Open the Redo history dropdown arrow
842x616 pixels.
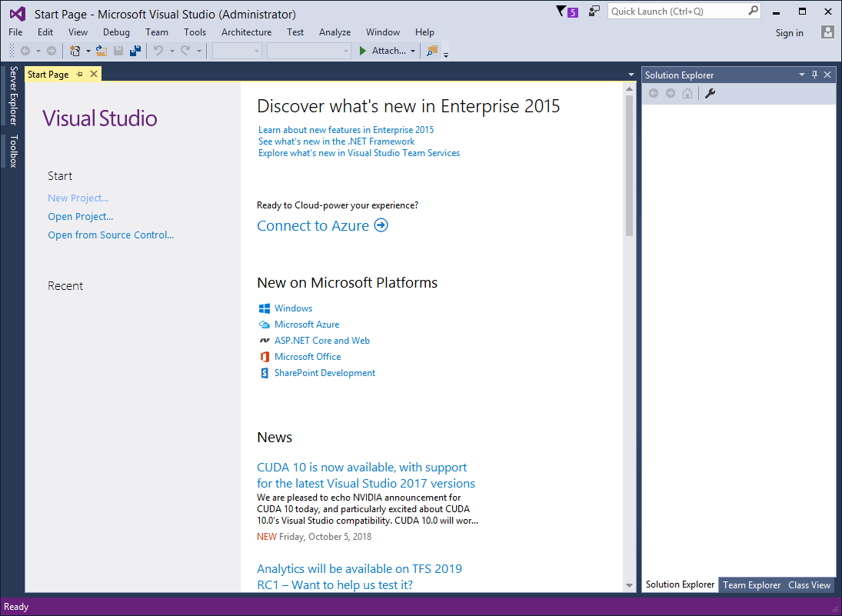198,51
